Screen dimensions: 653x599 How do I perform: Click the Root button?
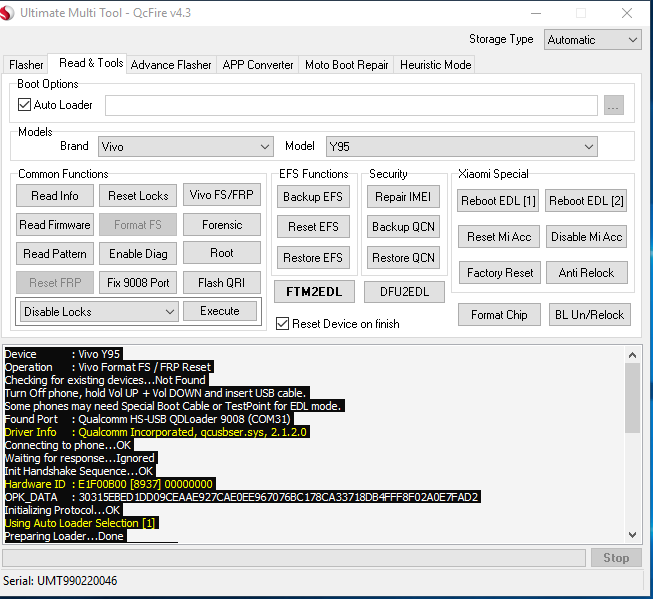[x=222, y=253]
